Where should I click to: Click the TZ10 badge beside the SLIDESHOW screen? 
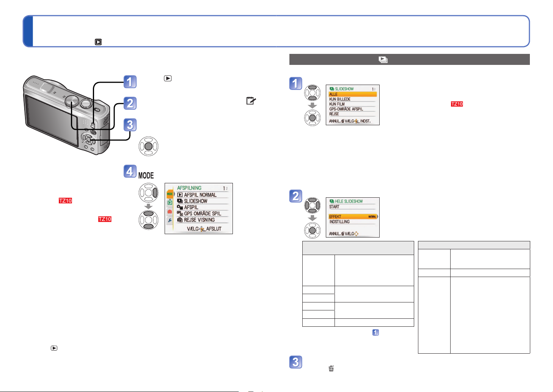pos(457,104)
